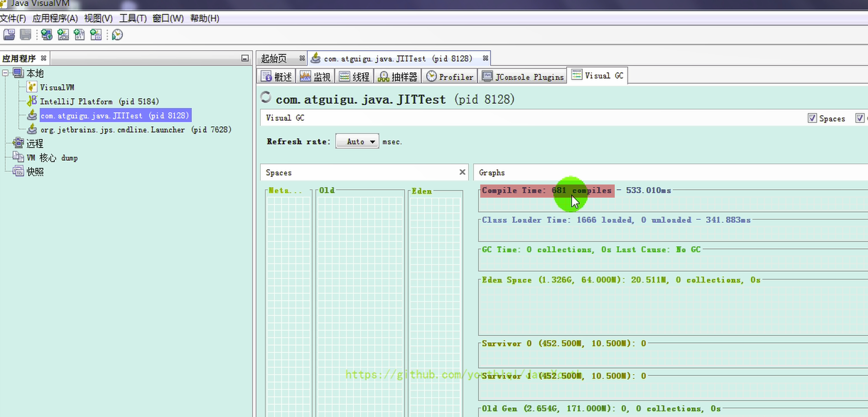The image size is (868, 417).
Task: Collapse the 本地 tree node
Action: point(6,73)
